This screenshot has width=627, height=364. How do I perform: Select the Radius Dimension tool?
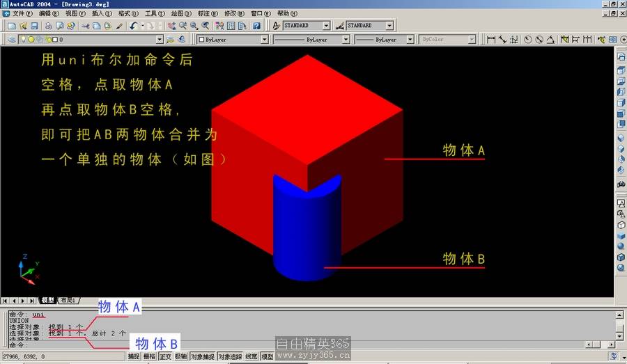(x=527, y=40)
